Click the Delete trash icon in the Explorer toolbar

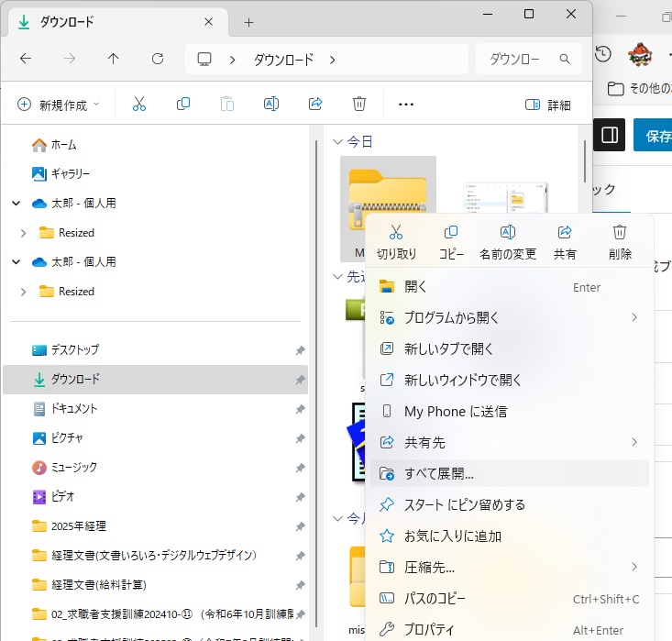[359, 105]
